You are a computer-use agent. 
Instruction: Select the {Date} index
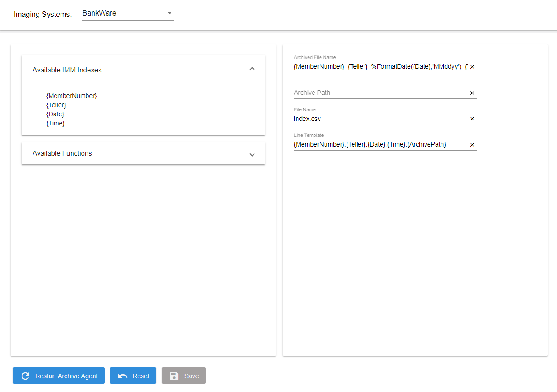55,114
